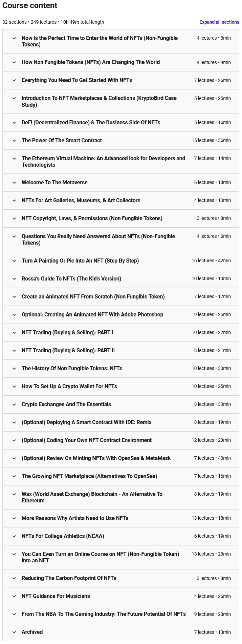This screenshot has width=242, height=644.
Task: Expand Create an Animated NFT From Scratch
Action: pyautogui.click(x=93, y=296)
